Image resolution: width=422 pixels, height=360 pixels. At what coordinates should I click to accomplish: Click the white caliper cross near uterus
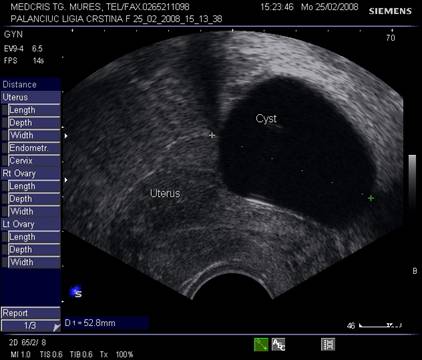pyautogui.click(x=212, y=135)
